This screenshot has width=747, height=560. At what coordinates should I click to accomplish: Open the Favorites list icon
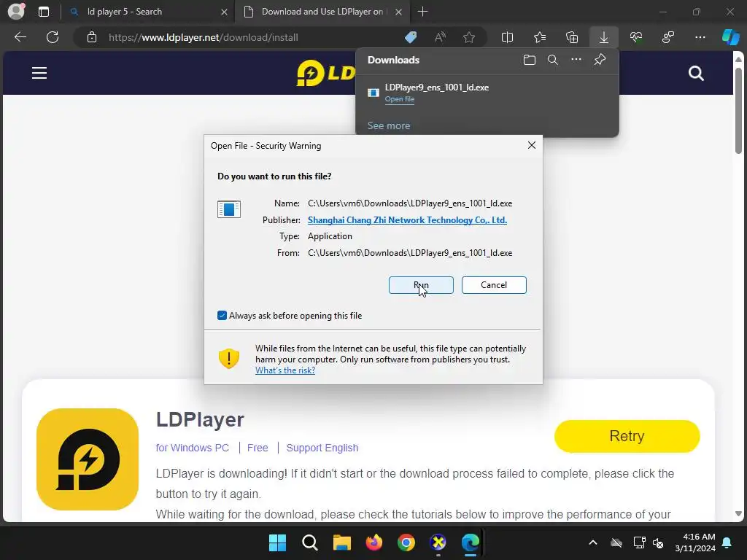[540, 37]
